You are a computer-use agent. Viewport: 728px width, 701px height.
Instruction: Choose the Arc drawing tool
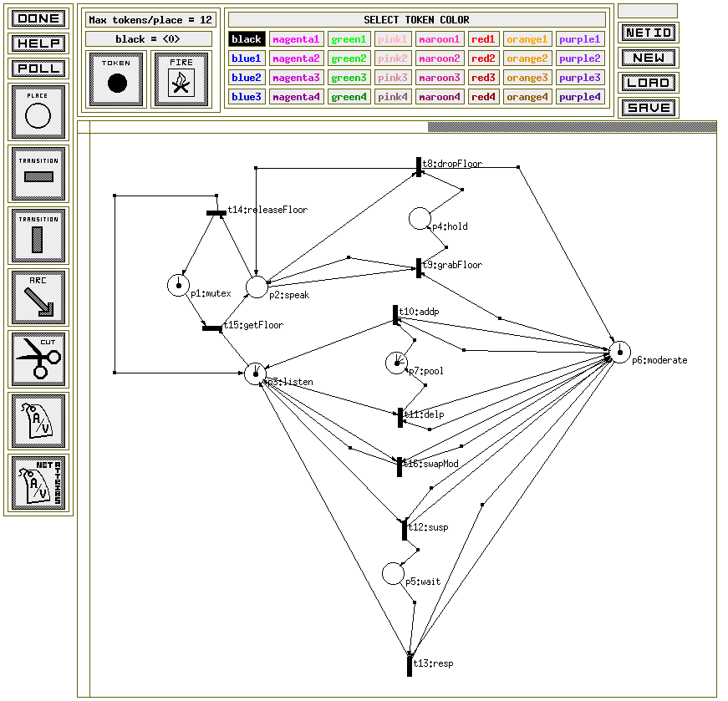[38, 297]
